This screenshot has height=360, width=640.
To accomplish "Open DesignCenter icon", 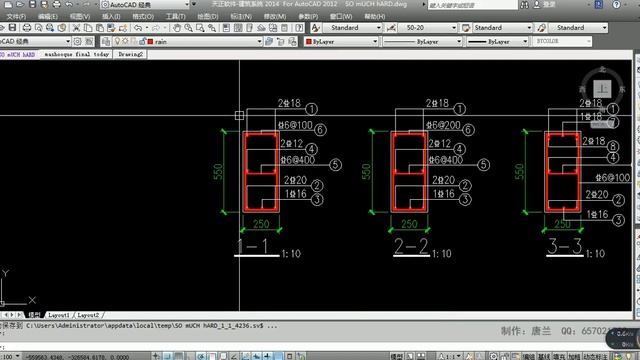I will (x=238, y=28).
